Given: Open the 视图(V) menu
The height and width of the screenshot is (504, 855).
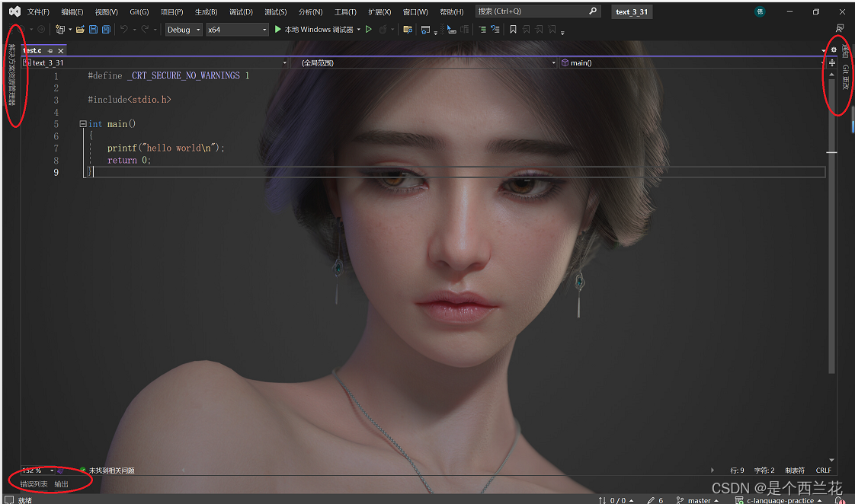Looking at the screenshot, I should 107,11.
